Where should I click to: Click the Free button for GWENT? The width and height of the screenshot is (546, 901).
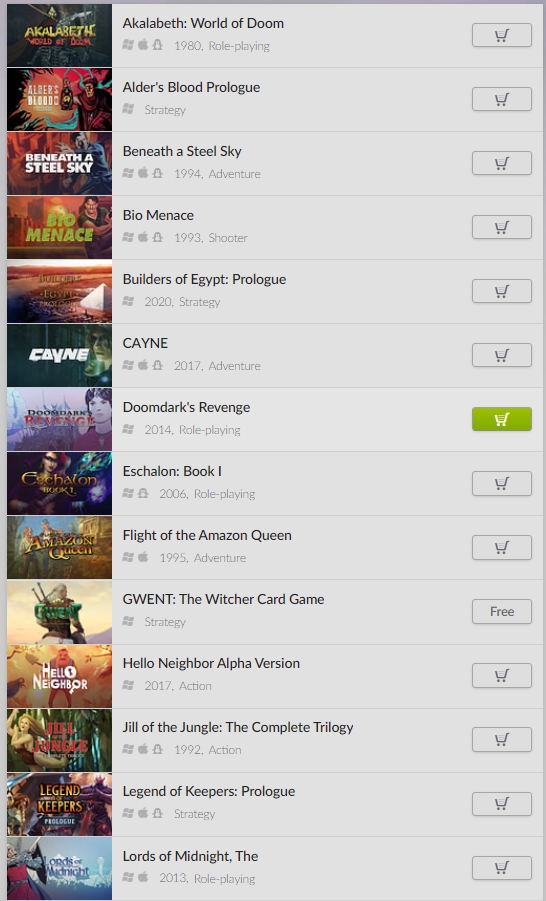[502, 611]
